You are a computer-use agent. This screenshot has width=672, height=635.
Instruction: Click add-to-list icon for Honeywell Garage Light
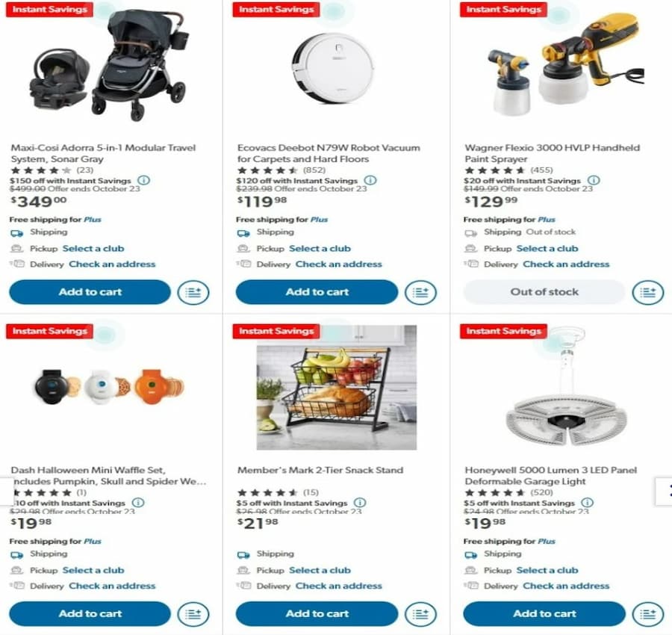pos(647,614)
